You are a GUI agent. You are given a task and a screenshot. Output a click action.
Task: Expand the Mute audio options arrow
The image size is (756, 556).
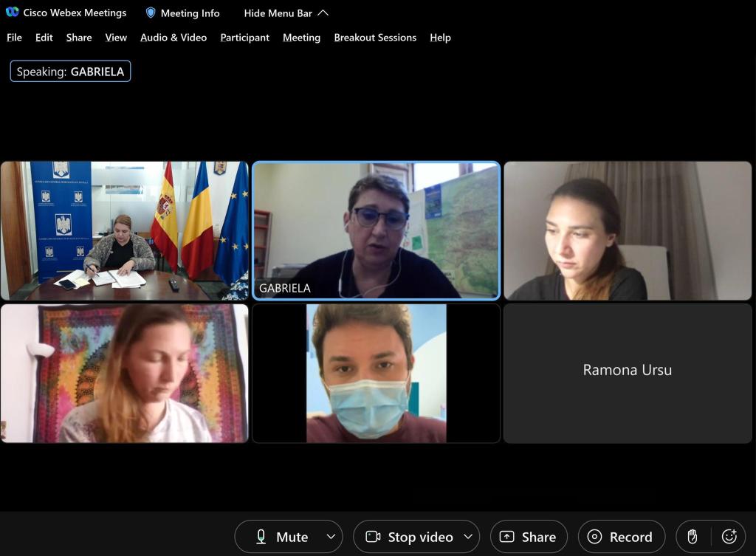click(331, 537)
